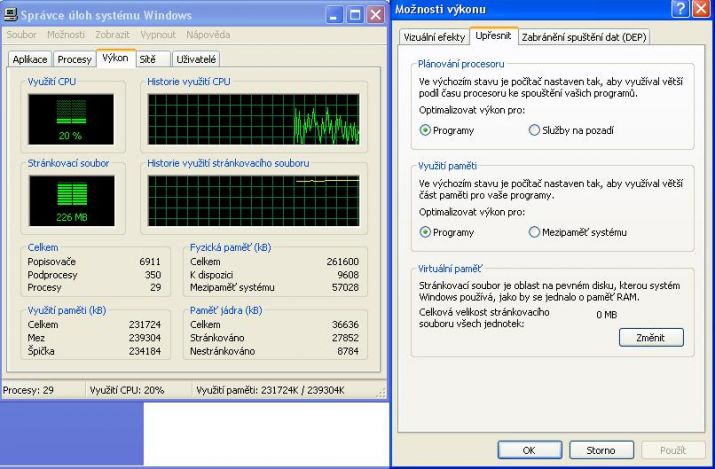
Task: Click status bar memory usage 231724K / 239304K
Action: click(x=270, y=391)
